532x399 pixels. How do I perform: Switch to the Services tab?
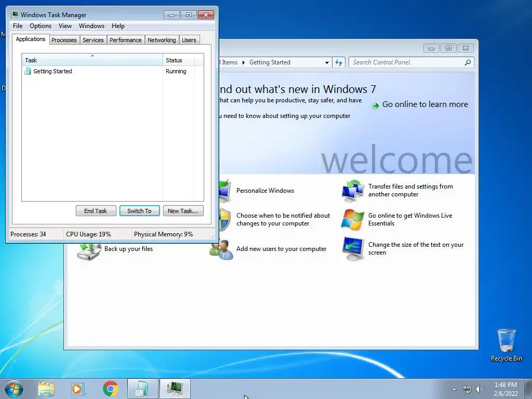tap(94, 40)
